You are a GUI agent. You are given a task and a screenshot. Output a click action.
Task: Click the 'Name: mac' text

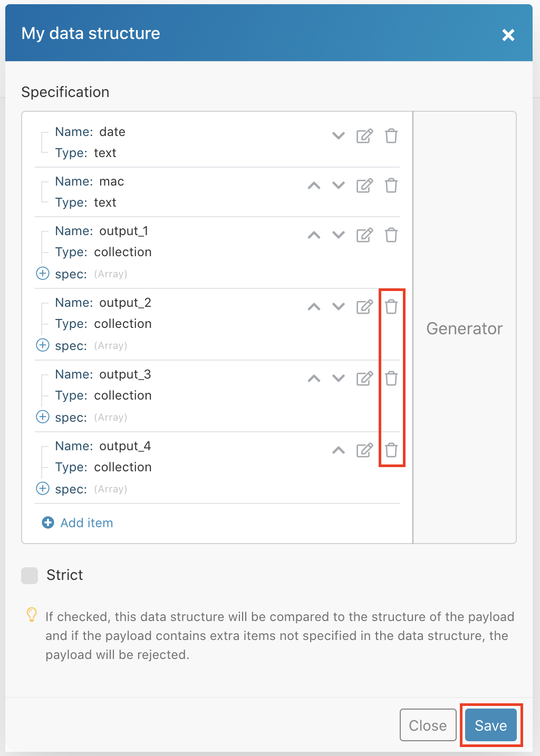click(x=90, y=181)
